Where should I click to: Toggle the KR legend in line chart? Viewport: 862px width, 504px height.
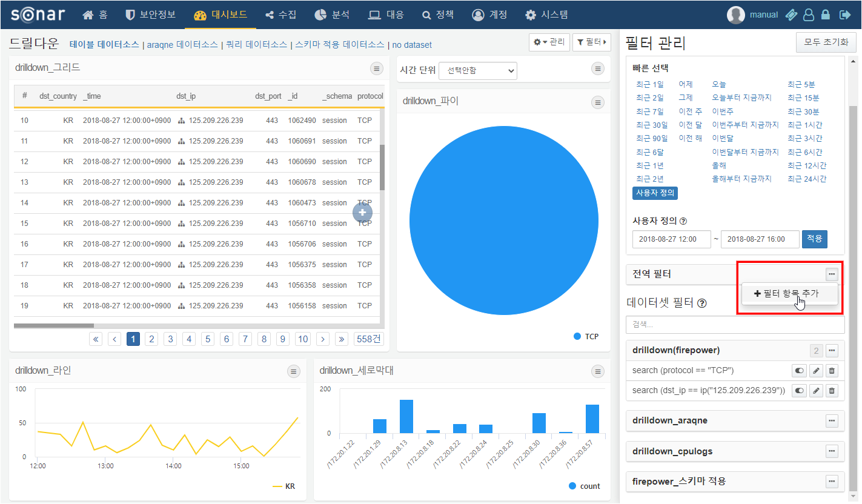pyautogui.click(x=283, y=486)
